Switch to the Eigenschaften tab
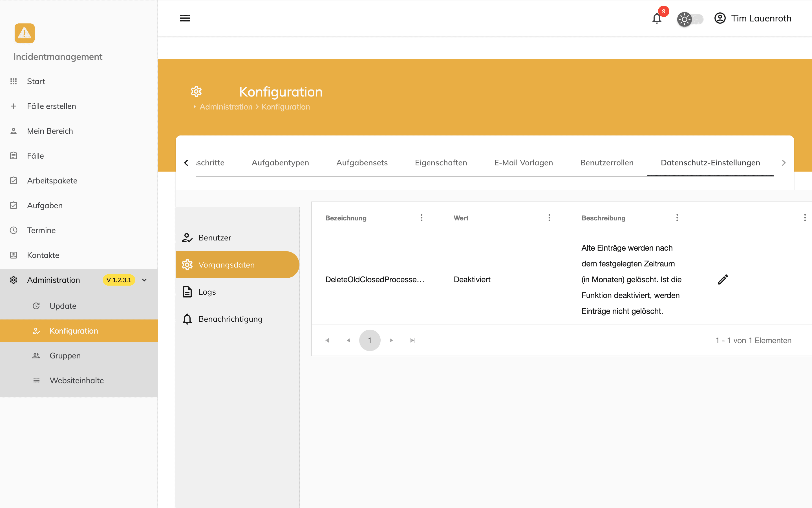Viewport: 812px width, 508px height. [x=441, y=163]
